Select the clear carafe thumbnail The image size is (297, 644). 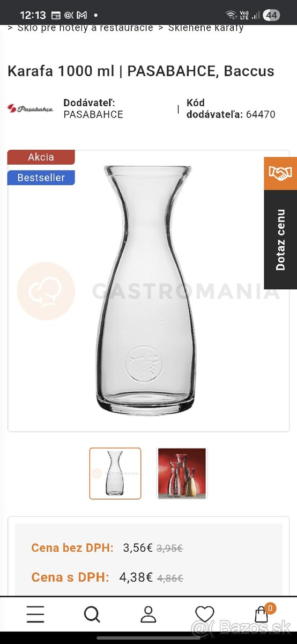pyautogui.click(x=115, y=473)
